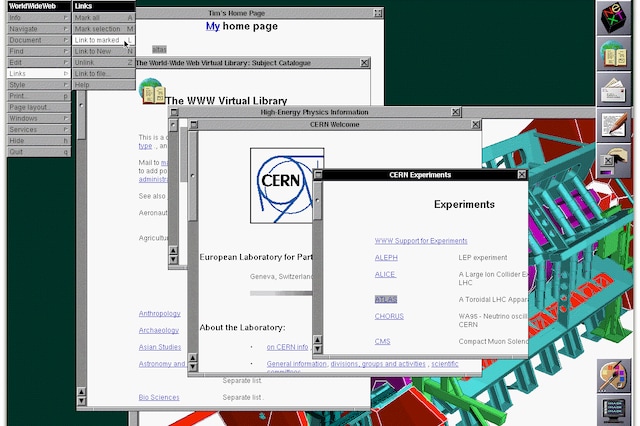Close the High-Energy Physics Information window
This screenshot has width=640, height=426.
pyautogui.click(x=456, y=112)
